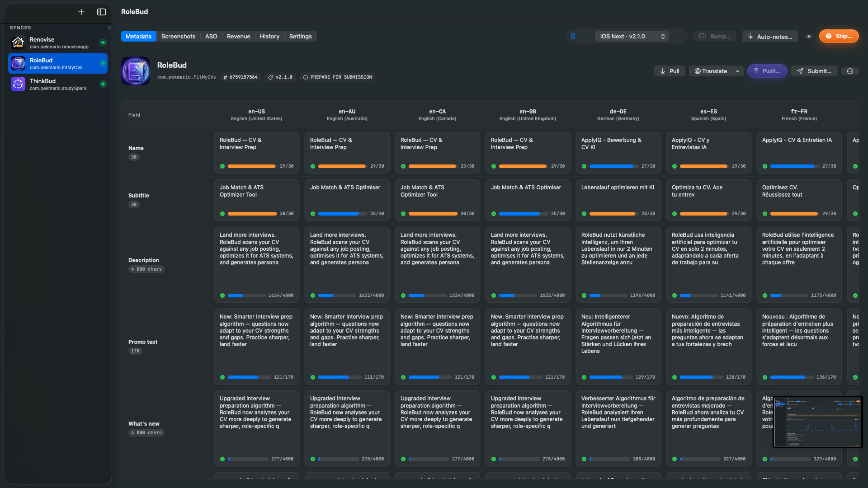Open the floating chart preview thumbnail
This screenshot has width=868, height=488.
pyautogui.click(x=817, y=422)
